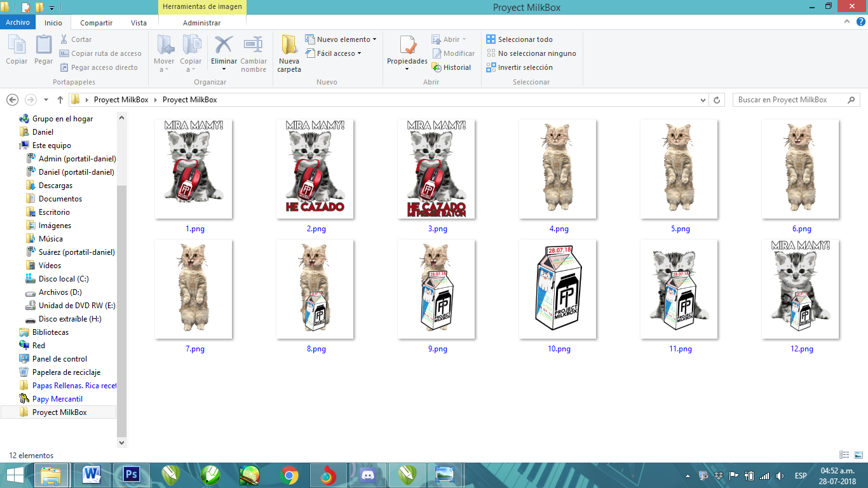Viewport: 868px width, 488px height.
Task: Click the Cortar scissors command
Action: click(x=76, y=39)
